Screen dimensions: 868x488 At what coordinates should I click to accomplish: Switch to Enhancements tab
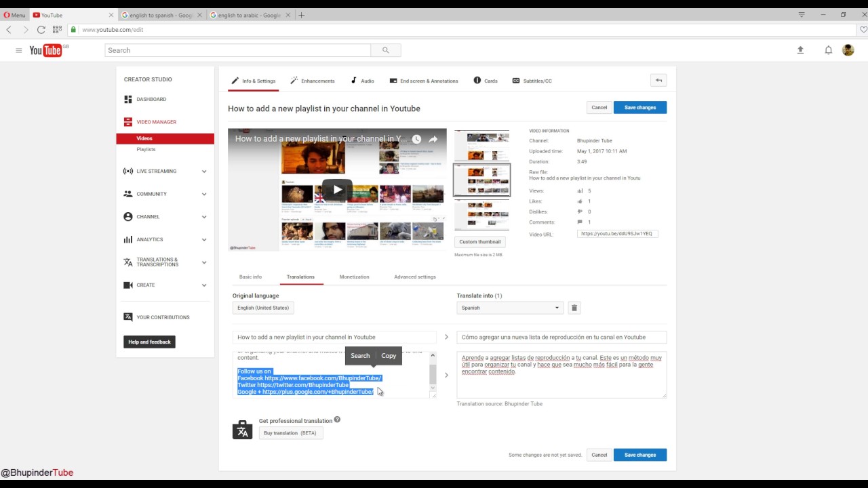tap(313, 81)
